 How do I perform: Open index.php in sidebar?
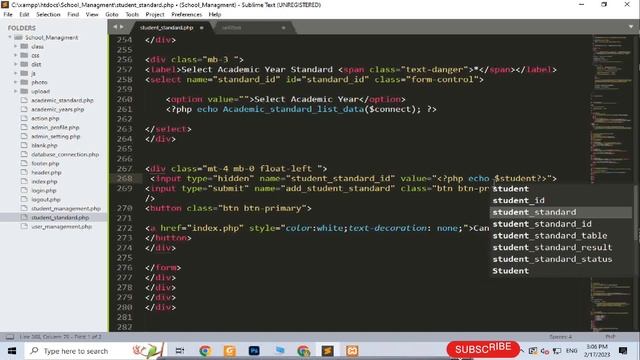(x=44, y=181)
